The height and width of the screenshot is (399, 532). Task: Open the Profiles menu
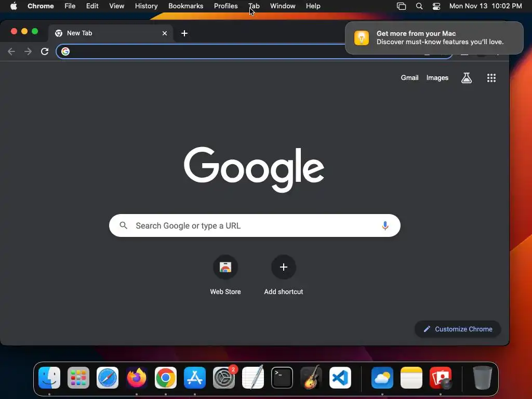pyautogui.click(x=225, y=6)
